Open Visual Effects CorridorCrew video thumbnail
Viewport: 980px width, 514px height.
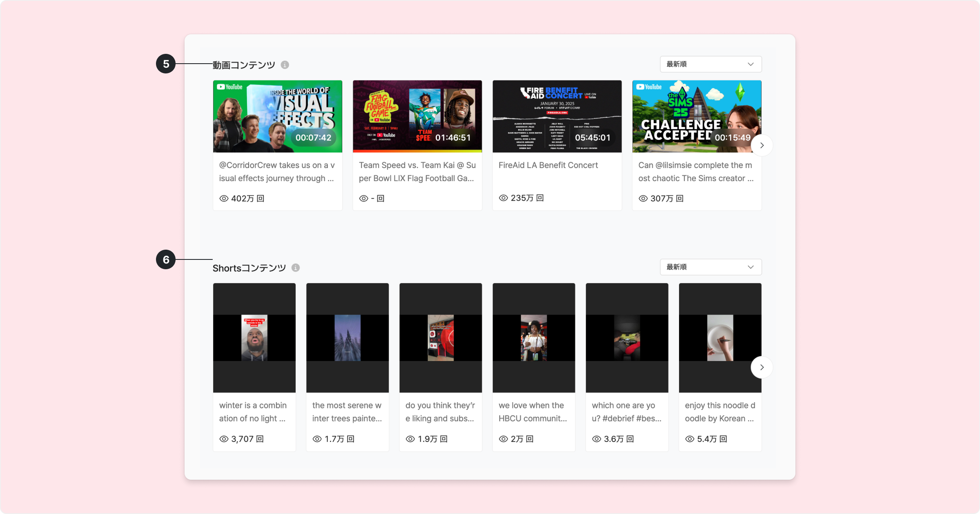(x=277, y=116)
